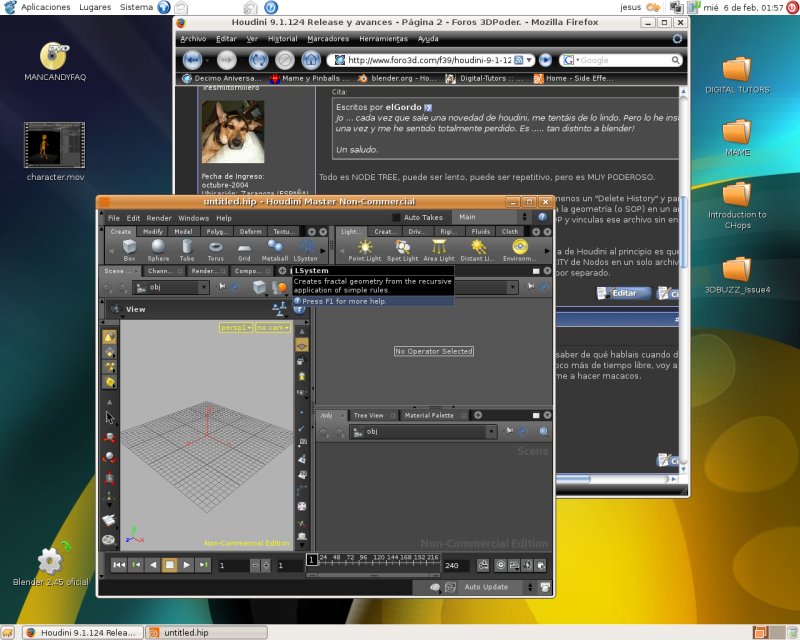Toggle the objects selection mode button
Screen dimensions: 800x640
[x=109, y=337]
